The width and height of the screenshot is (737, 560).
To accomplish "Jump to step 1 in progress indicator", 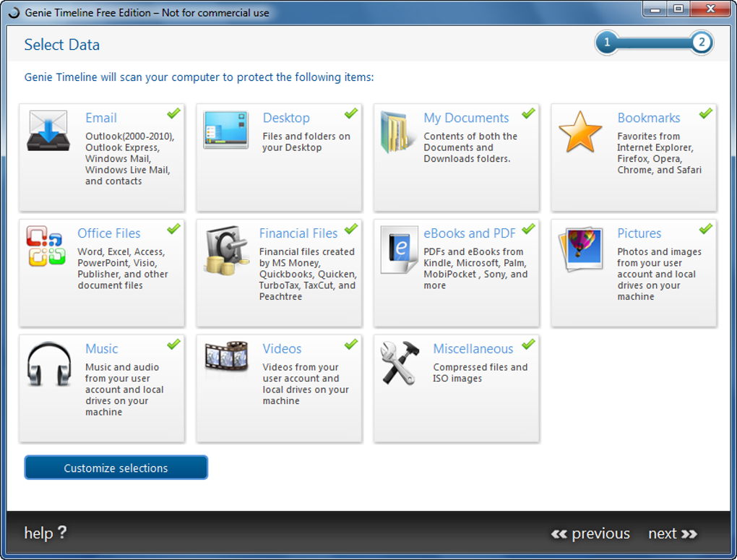I will (607, 43).
